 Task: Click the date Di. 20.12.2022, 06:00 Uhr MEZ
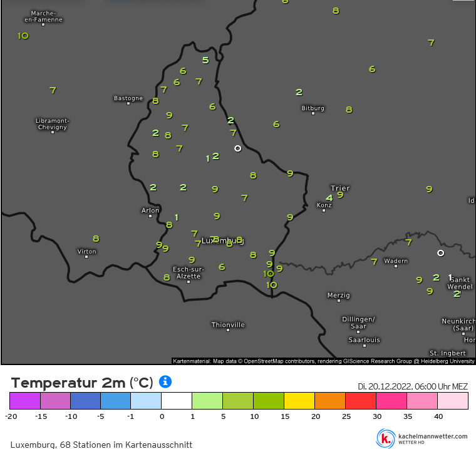[x=413, y=386]
